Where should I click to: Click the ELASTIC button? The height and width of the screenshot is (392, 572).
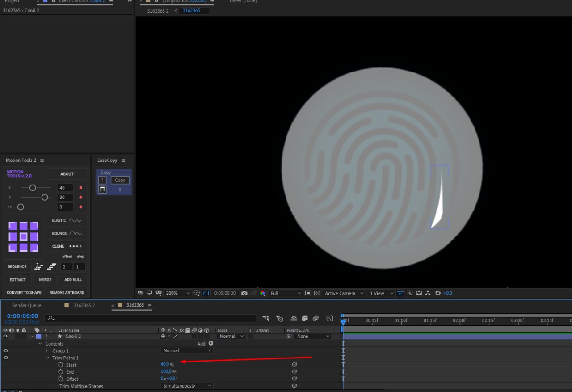[x=67, y=220]
